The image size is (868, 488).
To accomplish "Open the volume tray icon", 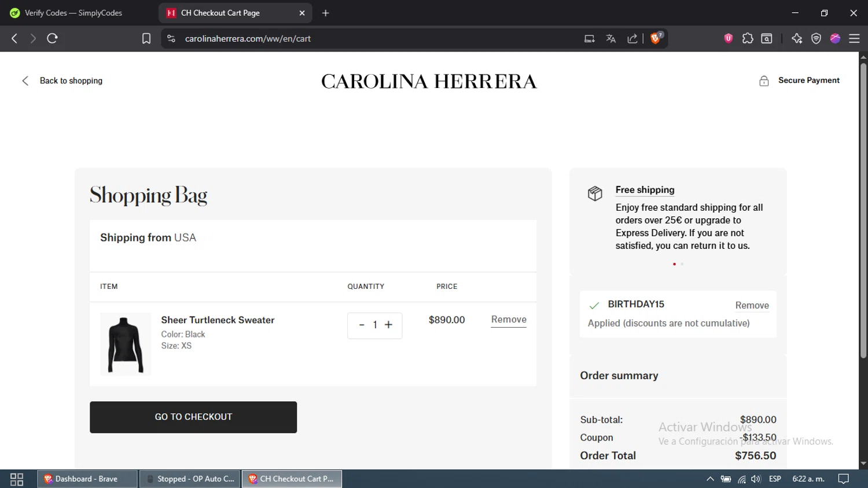I will pos(756,479).
